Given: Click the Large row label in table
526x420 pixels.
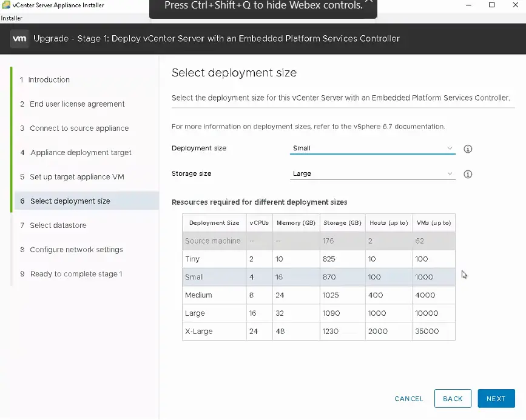Looking at the screenshot, I should [x=195, y=313].
